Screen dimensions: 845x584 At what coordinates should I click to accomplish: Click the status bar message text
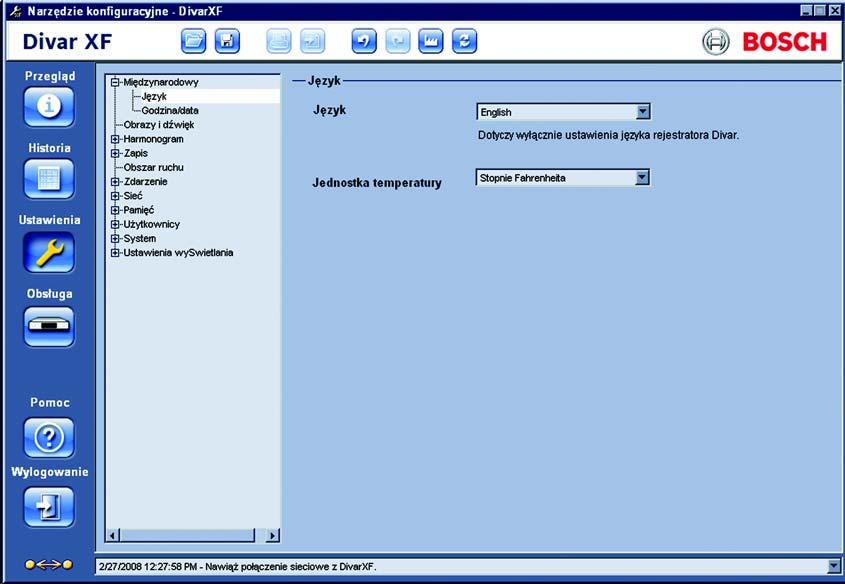238,567
